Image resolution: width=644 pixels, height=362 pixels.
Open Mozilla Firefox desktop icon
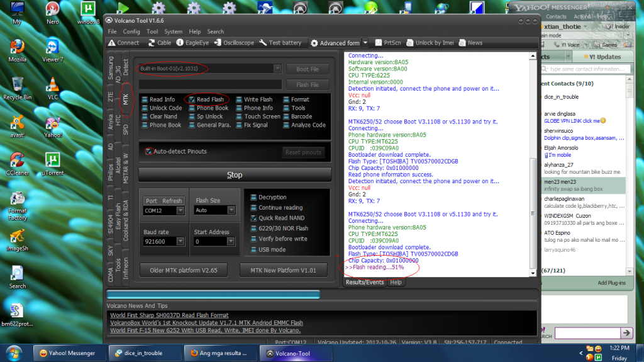[17, 51]
